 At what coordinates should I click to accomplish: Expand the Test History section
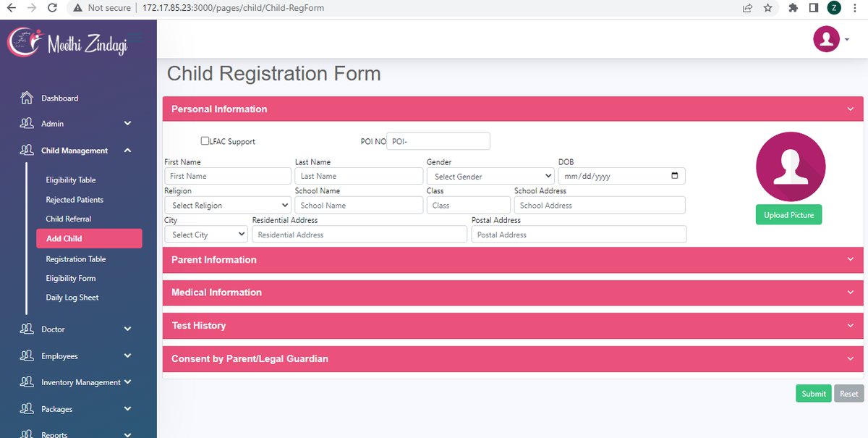point(513,326)
